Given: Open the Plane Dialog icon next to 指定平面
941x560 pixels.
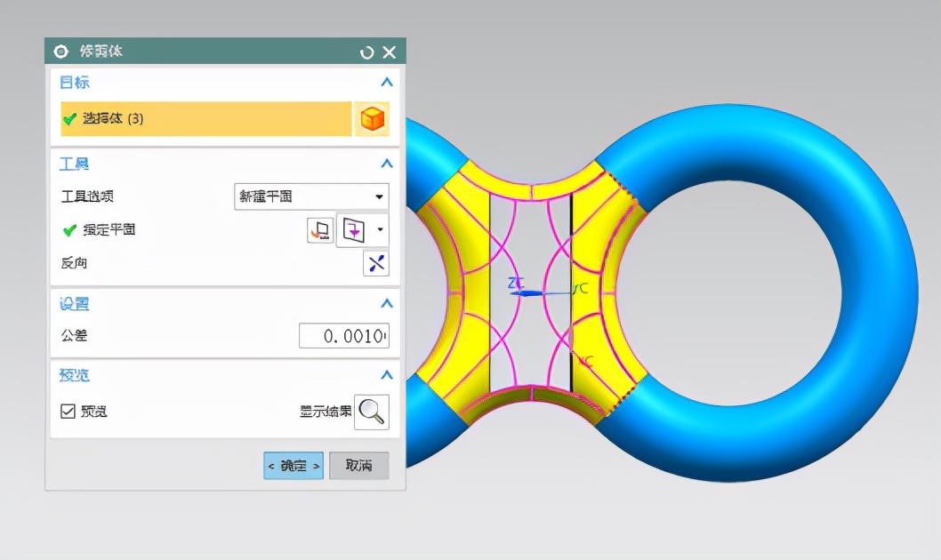Looking at the screenshot, I should [x=320, y=231].
